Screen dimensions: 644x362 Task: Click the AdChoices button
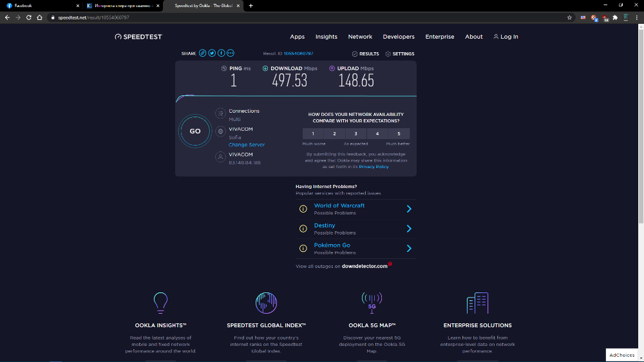(x=622, y=355)
